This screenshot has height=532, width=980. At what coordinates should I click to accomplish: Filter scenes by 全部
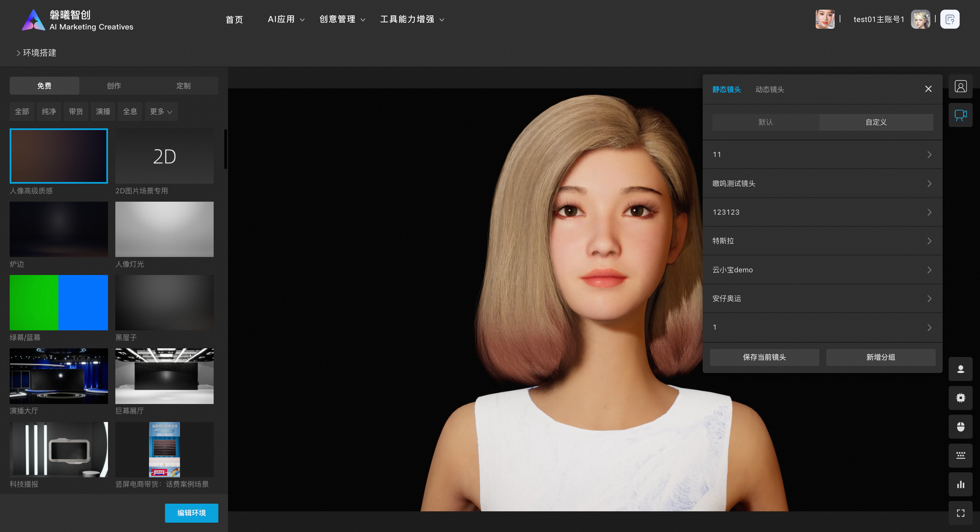(x=22, y=111)
